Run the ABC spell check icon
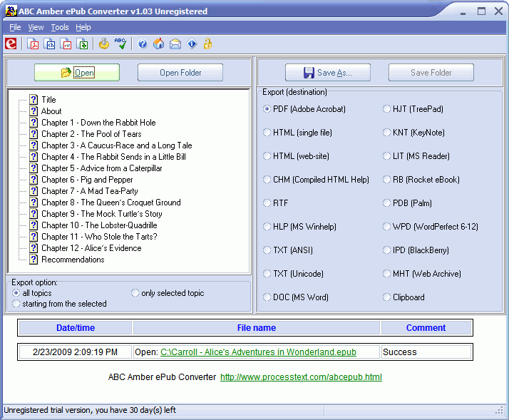The height and width of the screenshot is (420, 509). (120, 43)
